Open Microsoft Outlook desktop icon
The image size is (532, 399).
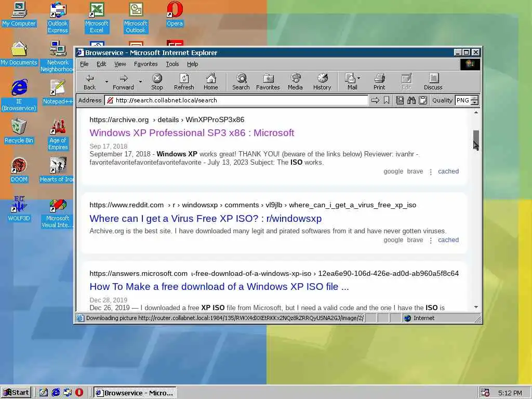(136, 18)
